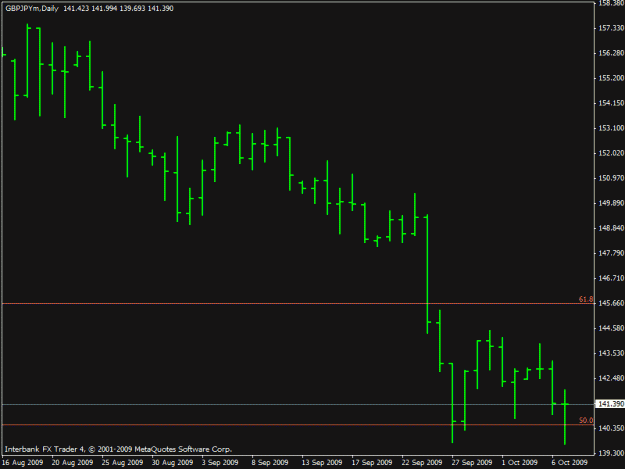This screenshot has height=469, width=625.
Task: Click the 8 Sep 2009 date label
Action: [x=270, y=463]
